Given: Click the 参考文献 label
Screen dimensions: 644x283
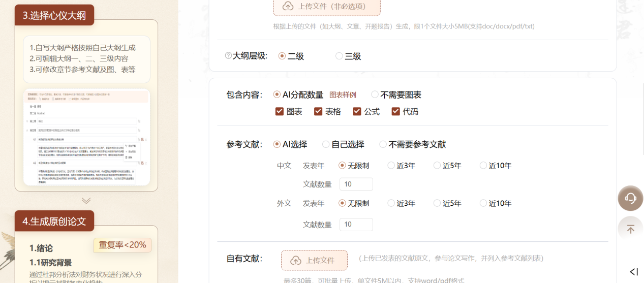Looking at the screenshot, I should tap(244, 144).
